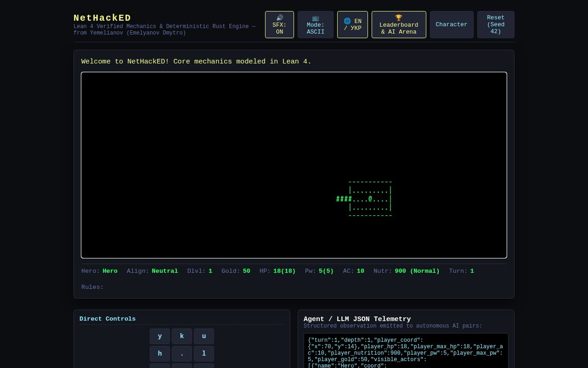The width and height of the screenshot is (588, 368).
Task: Tap the 'l' direction key
Action: (x=204, y=354)
